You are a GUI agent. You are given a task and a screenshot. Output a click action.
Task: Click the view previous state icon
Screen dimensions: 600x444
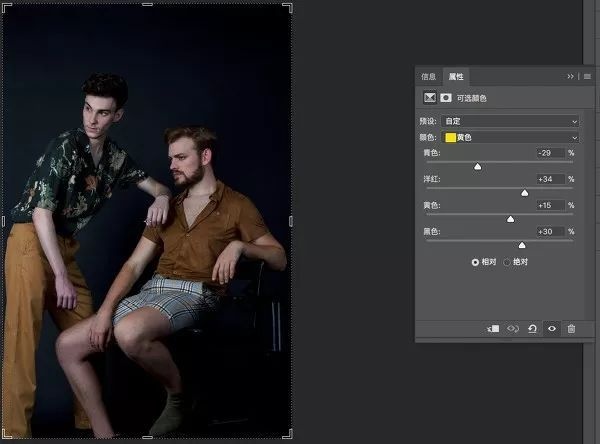[513, 328]
